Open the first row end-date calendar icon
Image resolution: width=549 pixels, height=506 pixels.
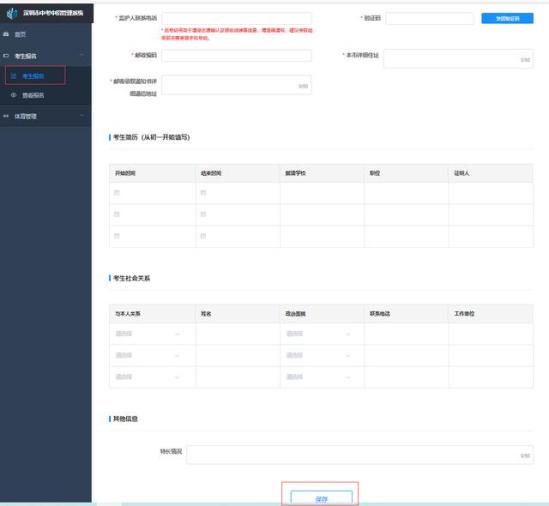[x=203, y=193]
